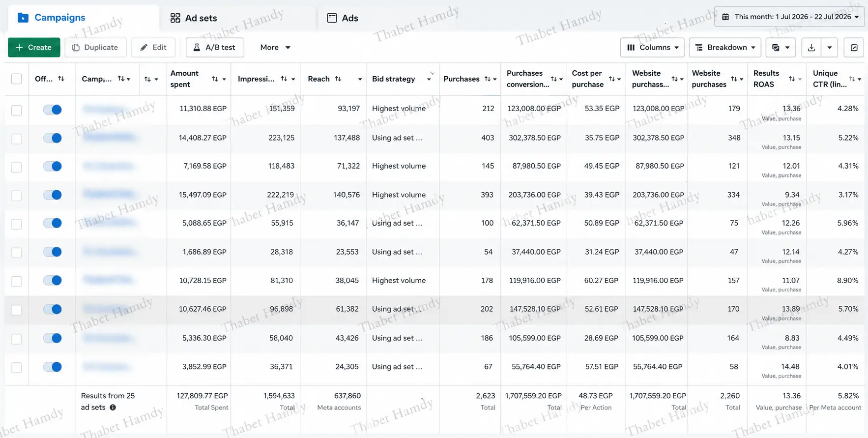Switch to the Ads tab
The image size is (868, 438).
click(x=343, y=18)
